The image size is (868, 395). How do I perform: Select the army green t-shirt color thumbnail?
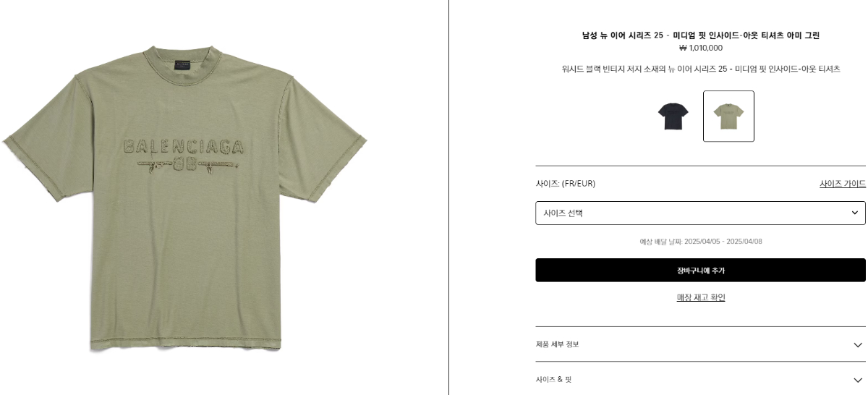click(728, 116)
